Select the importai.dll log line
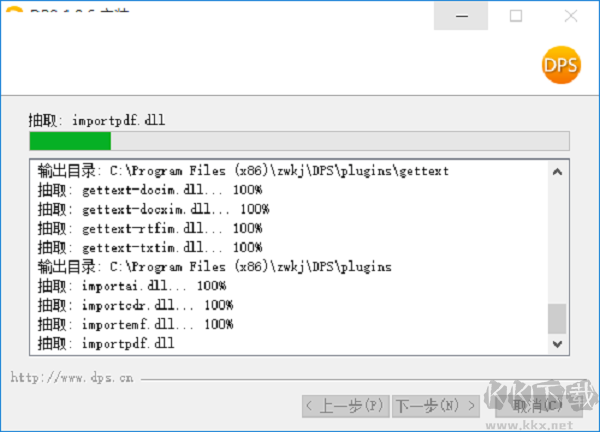Viewport: 600px width, 432px height. tap(132, 286)
